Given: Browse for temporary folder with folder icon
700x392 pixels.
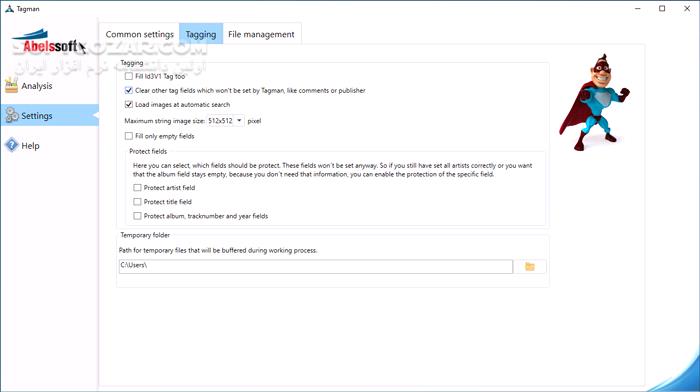Looking at the screenshot, I should click(530, 267).
